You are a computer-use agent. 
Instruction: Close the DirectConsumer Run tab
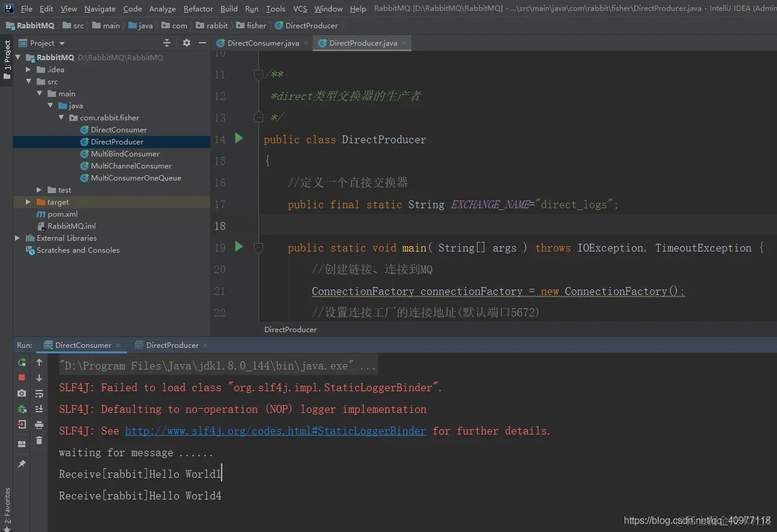pyautogui.click(x=119, y=345)
